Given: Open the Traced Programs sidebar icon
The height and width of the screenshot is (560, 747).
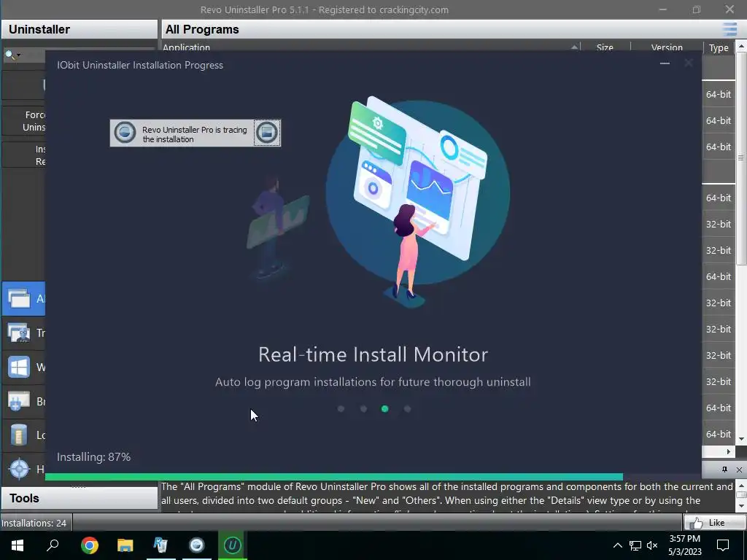Looking at the screenshot, I should tap(19, 332).
